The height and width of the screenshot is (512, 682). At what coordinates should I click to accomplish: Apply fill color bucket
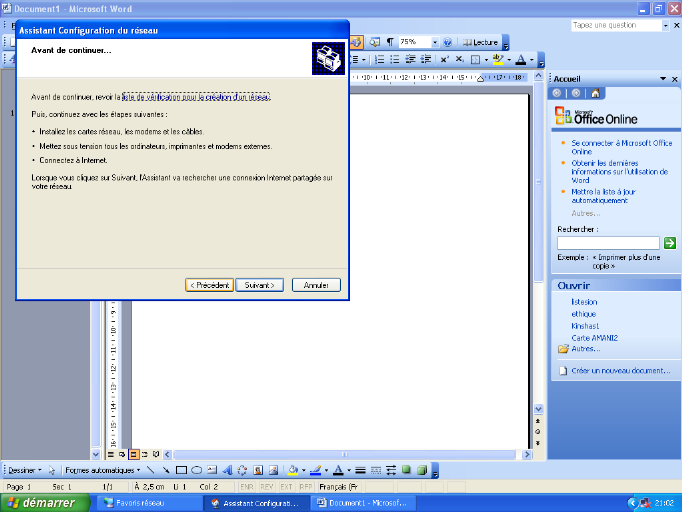pyautogui.click(x=293, y=470)
